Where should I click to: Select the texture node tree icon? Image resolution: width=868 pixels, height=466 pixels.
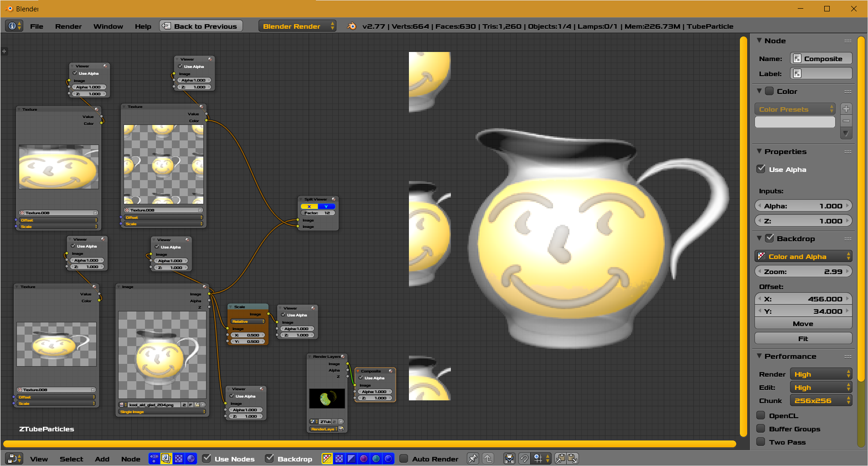pyautogui.click(x=179, y=459)
